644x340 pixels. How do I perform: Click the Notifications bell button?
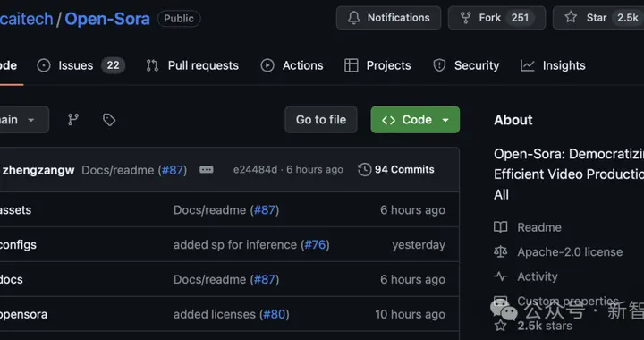(388, 18)
